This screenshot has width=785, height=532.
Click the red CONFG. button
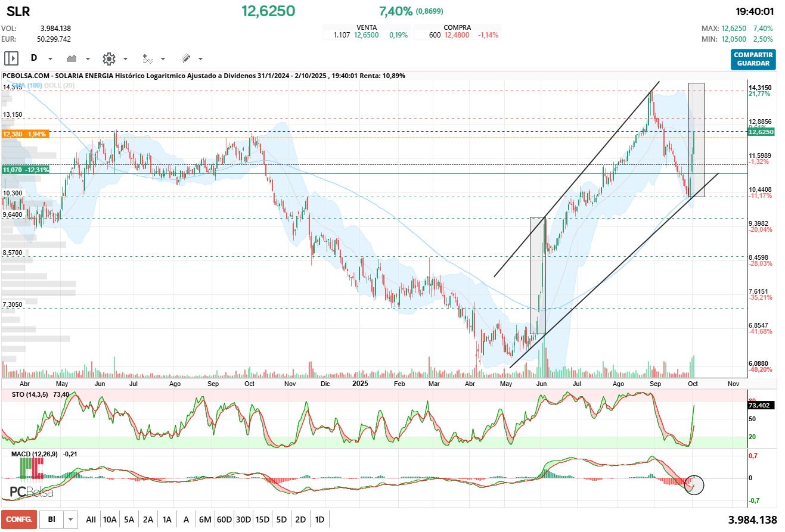[19, 519]
